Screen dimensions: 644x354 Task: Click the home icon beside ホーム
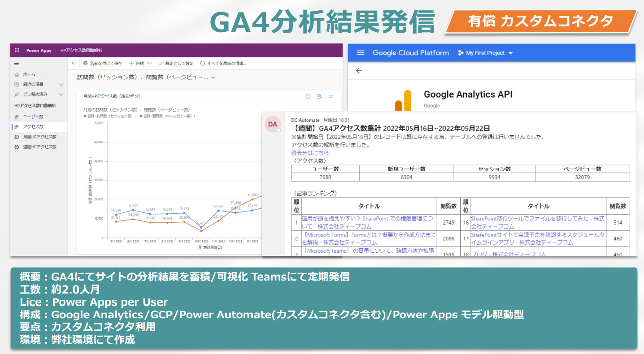17,74
